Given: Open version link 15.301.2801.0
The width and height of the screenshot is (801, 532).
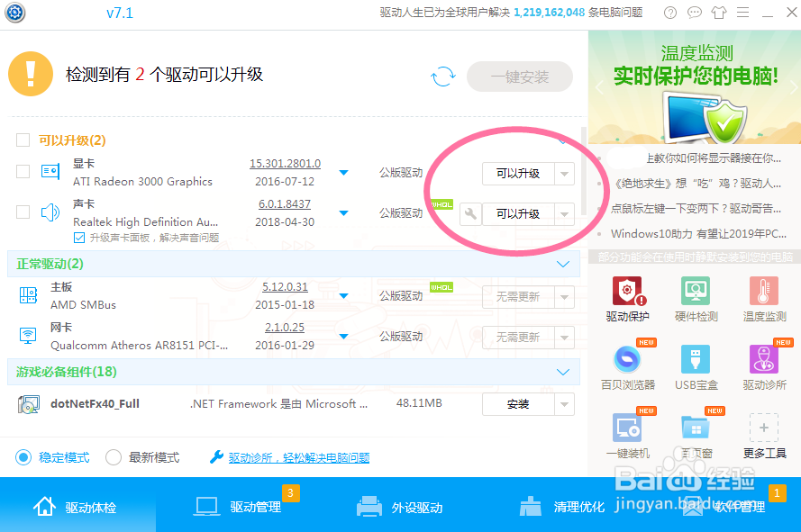Looking at the screenshot, I should [285, 163].
